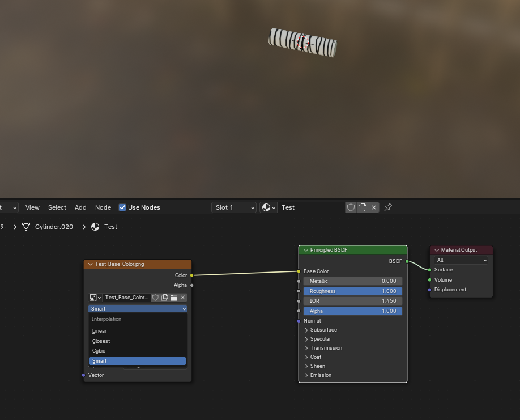Viewport: 520px width, 420px height.
Task: Click the Test_Base_Color image name field
Action: point(126,298)
